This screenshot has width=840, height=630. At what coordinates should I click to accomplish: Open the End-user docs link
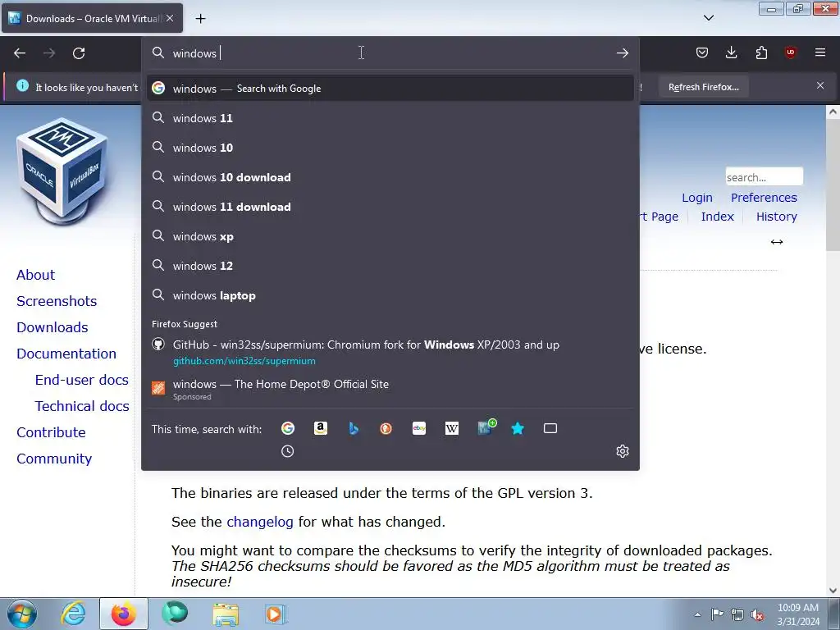pyautogui.click(x=81, y=380)
